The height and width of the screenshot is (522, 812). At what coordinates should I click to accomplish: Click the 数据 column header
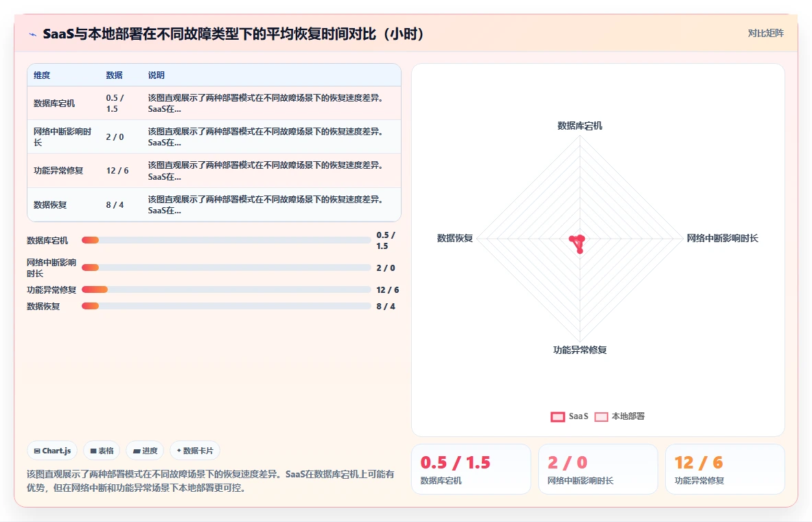click(115, 75)
